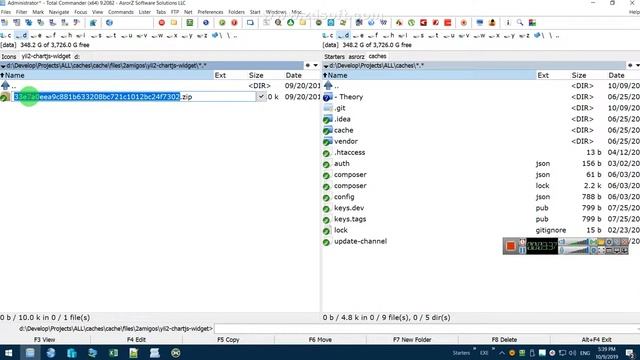This screenshot has height=360, width=640.
Task: Switch to the asrorz tab in right panel
Action: 356,56
